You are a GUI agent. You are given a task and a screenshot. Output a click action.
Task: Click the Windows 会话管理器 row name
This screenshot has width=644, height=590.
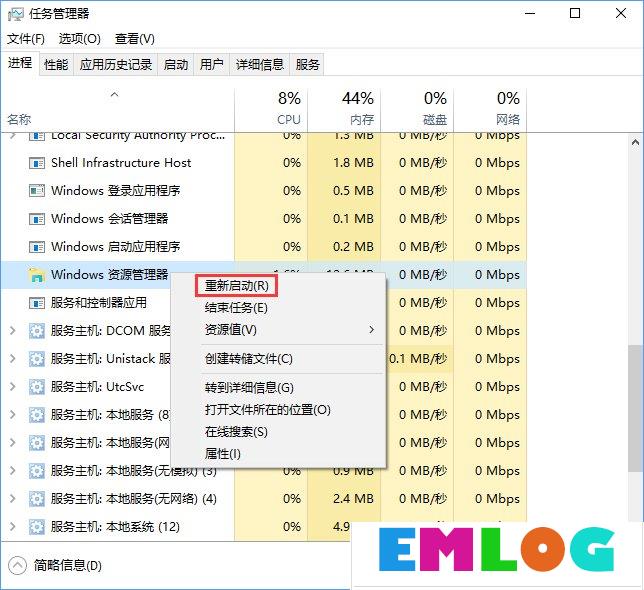110,219
